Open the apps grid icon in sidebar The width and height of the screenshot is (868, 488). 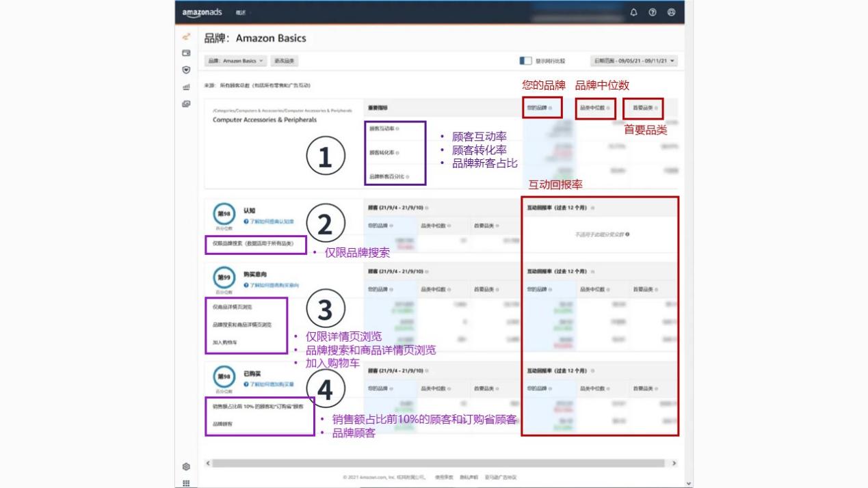tap(186, 483)
